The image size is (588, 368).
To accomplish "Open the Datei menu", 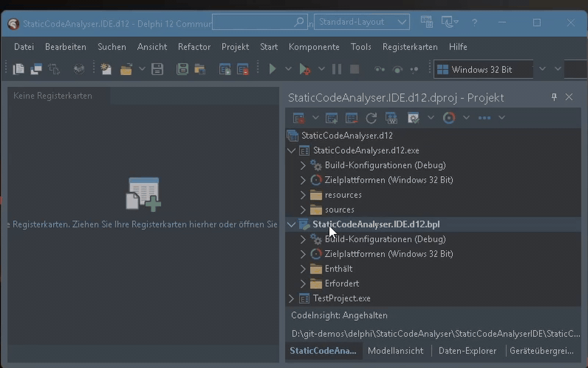I will [x=24, y=47].
